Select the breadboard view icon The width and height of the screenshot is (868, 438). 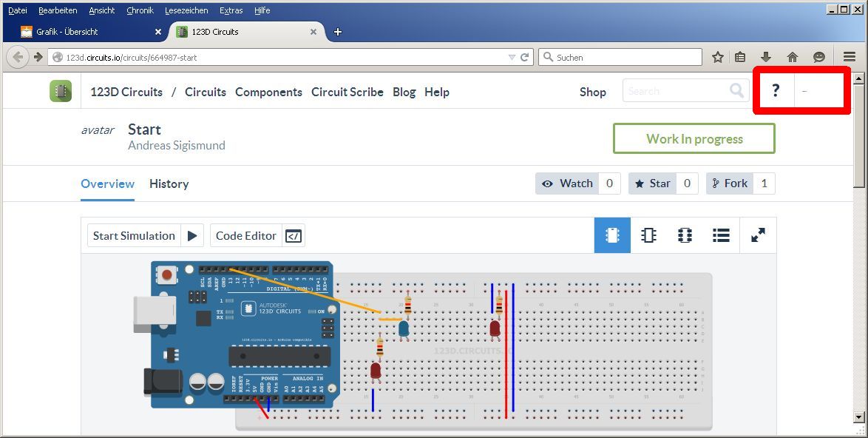612,235
